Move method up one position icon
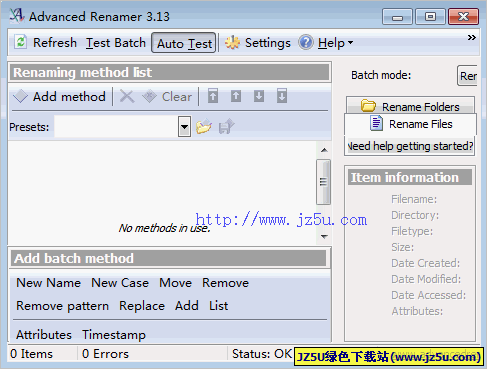This screenshot has height=369, width=487. (x=236, y=96)
